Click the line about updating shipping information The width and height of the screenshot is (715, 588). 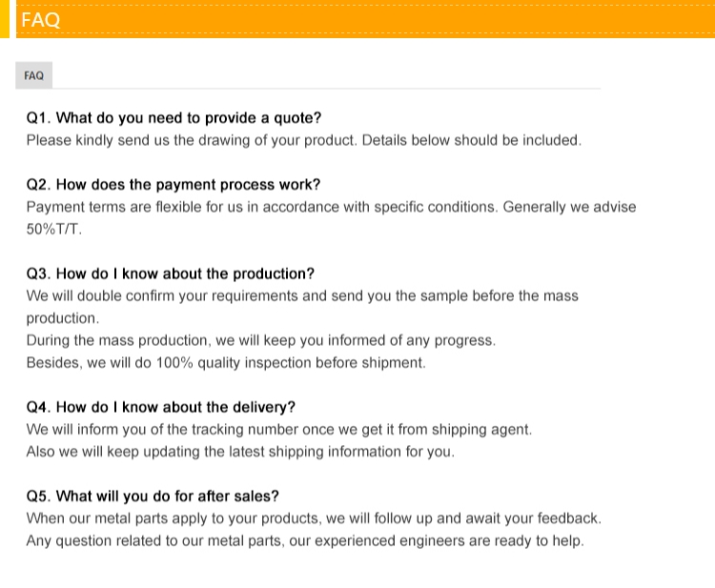240,452
